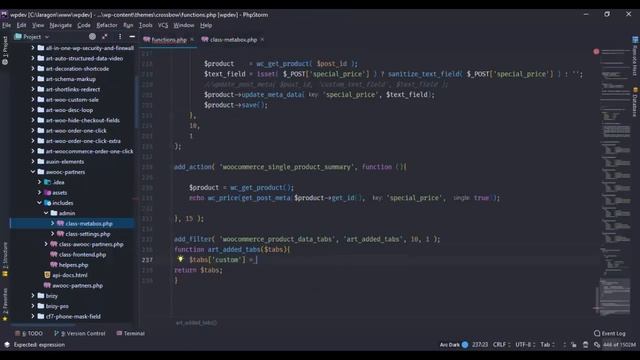Click the expand-all icon in Project panel
The height and width of the screenshot is (360, 640).
pos(105,37)
